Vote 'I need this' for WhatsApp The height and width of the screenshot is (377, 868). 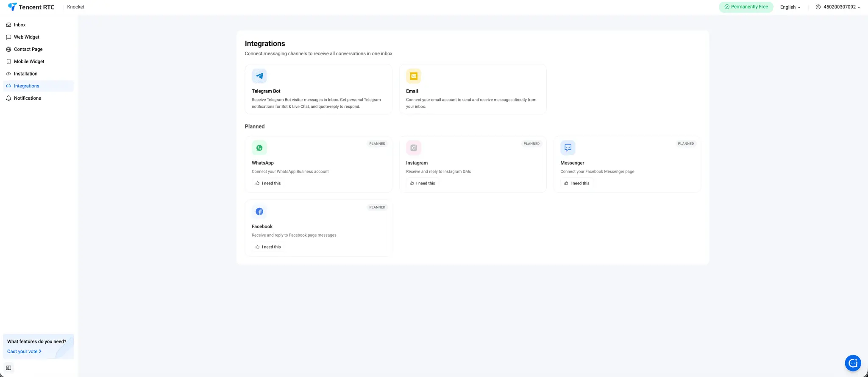coord(268,183)
